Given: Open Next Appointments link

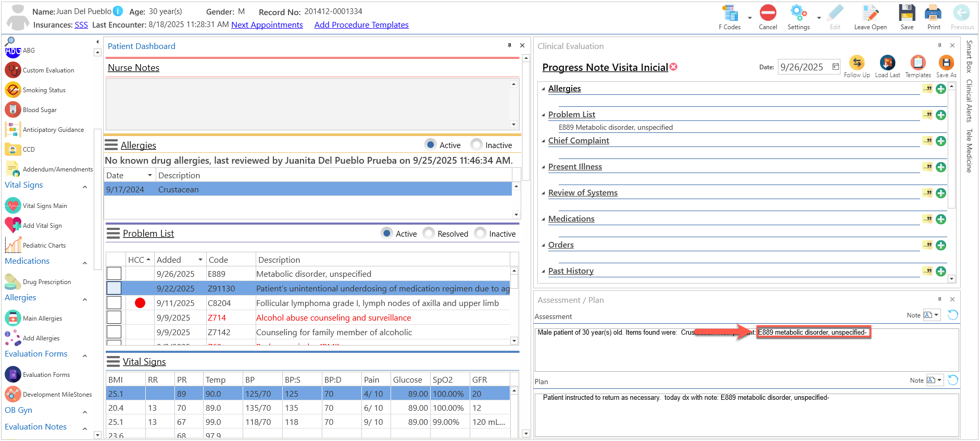Looking at the screenshot, I should coord(267,24).
